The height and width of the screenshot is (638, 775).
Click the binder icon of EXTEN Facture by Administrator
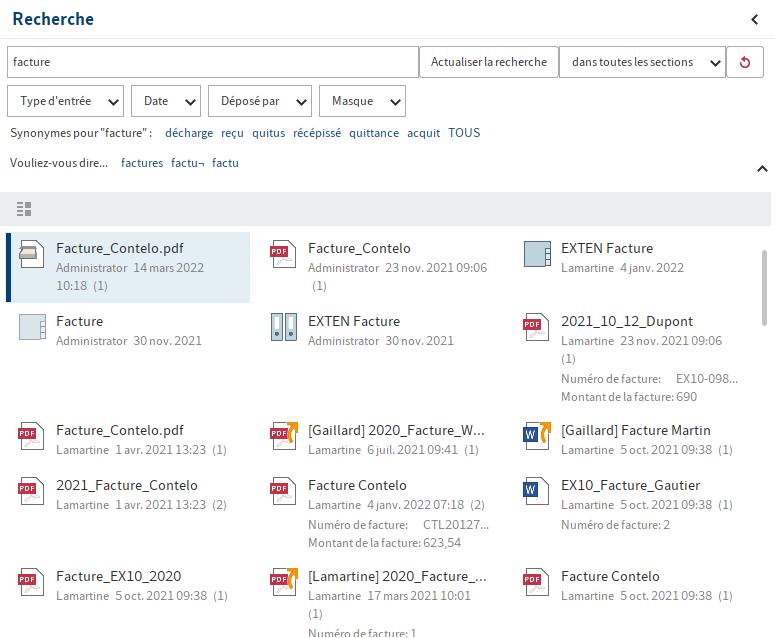pyautogui.click(x=284, y=327)
